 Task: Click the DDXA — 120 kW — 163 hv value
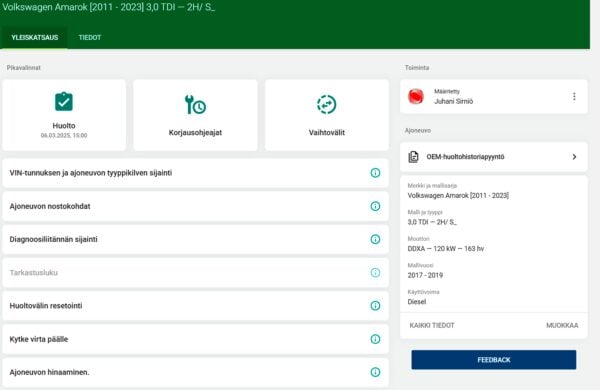(446, 248)
